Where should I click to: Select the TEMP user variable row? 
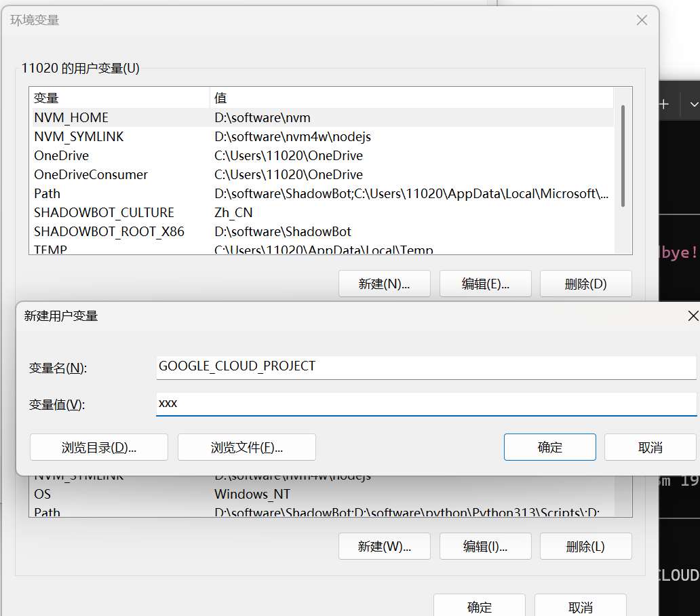pos(322,249)
